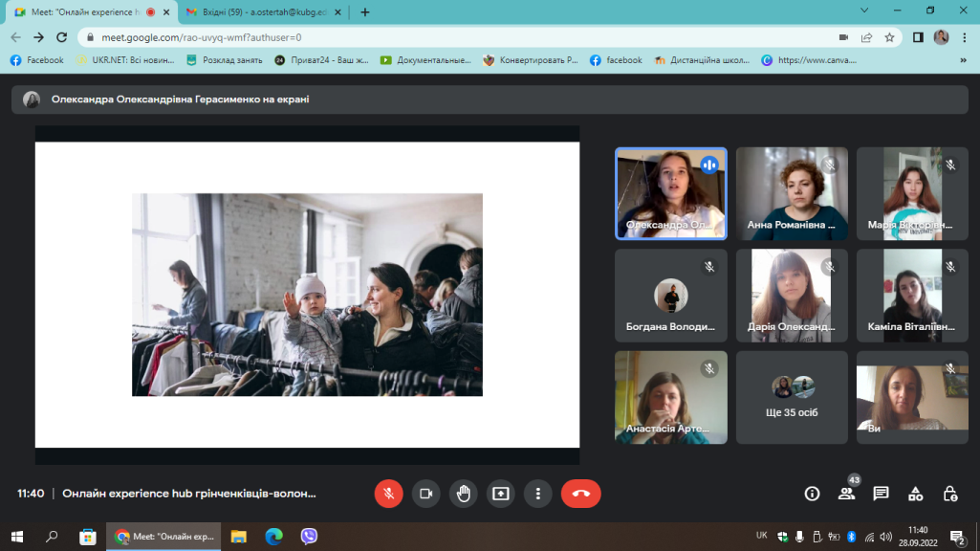Go back in browser history

(15, 37)
